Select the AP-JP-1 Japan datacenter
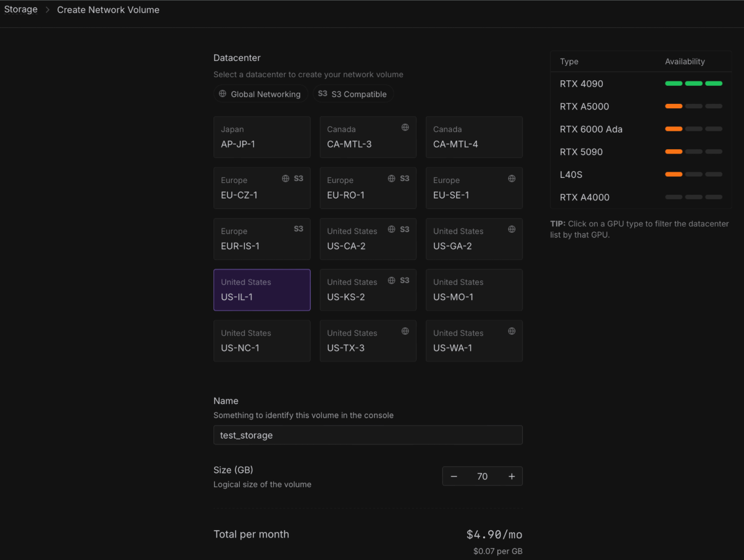Viewport: 744px width, 560px height. click(261, 137)
